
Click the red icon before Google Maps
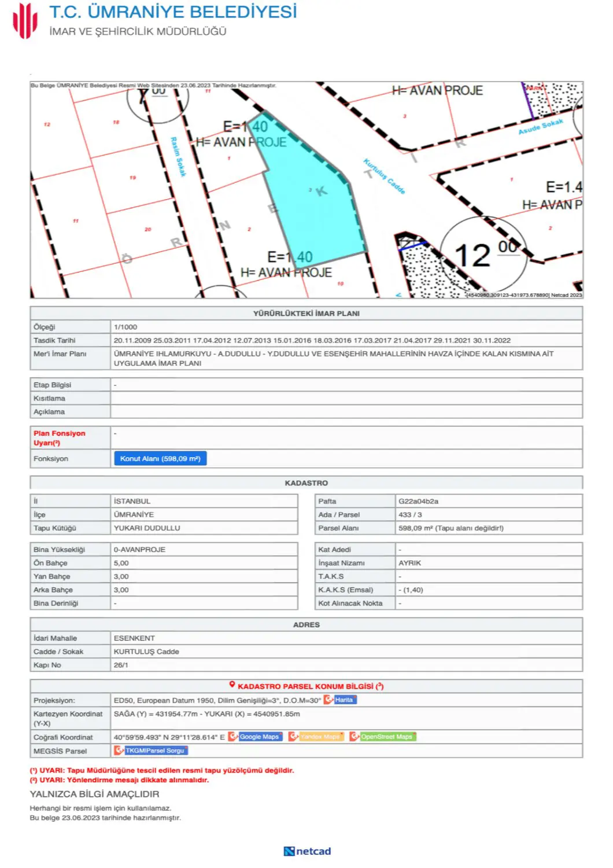pos(233,737)
